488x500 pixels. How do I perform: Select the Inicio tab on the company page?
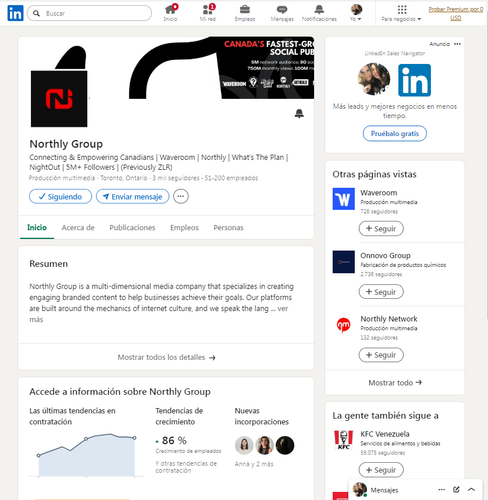point(37,227)
